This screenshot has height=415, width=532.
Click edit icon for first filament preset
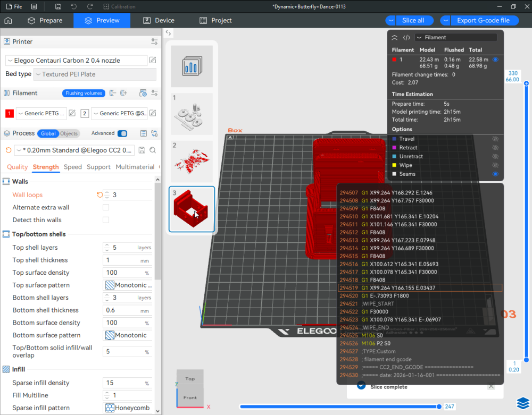coord(72,113)
